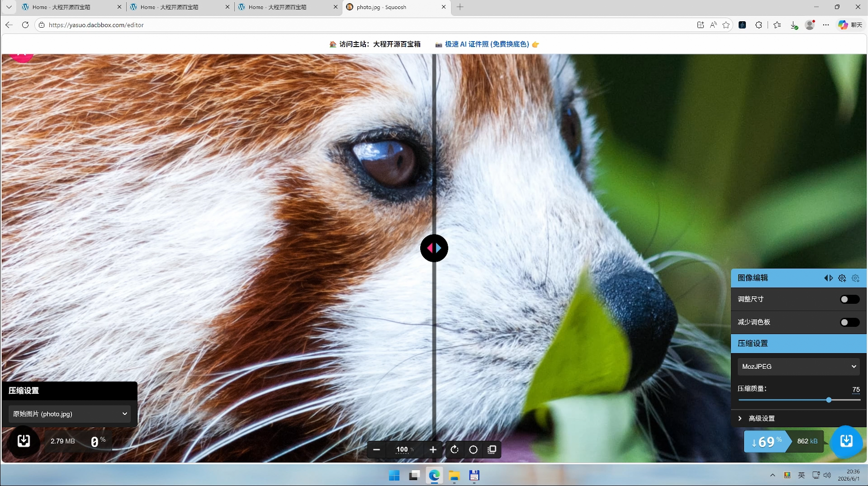The image size is (868, 486).
Task: Add this page to favorites with the star
Action: [726, 25]
